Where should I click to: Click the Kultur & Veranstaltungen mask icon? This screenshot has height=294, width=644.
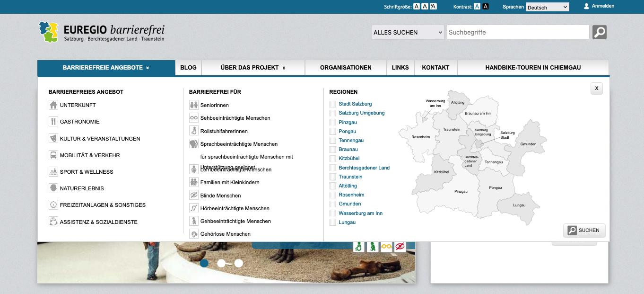(x=53, y=139)
